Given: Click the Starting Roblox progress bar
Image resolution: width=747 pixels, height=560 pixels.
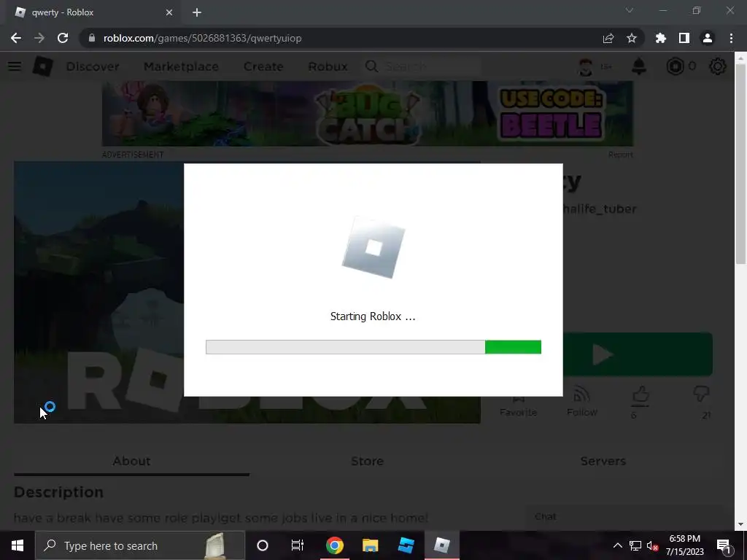Looking at the screenshot, I should coord(373,347).
